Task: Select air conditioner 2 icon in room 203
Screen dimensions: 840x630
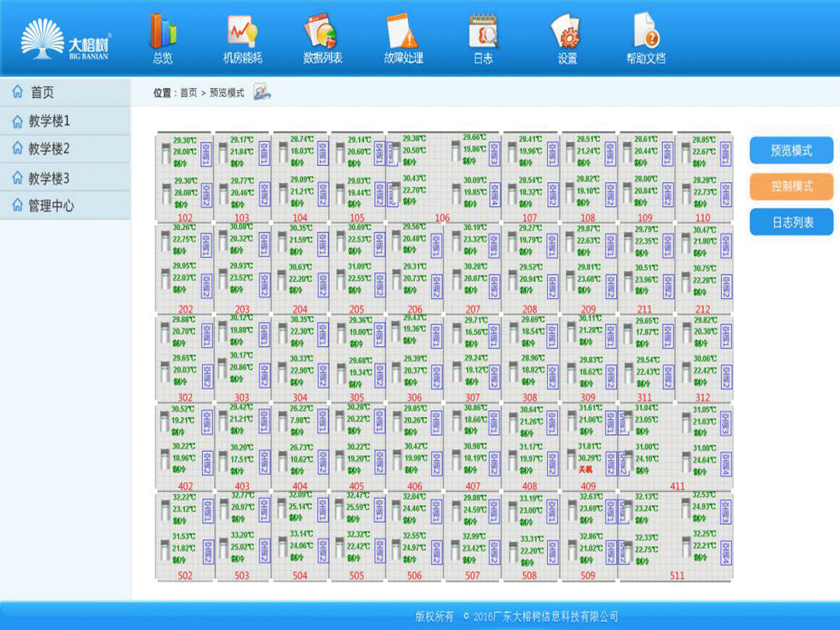Action: coord(223,279)
